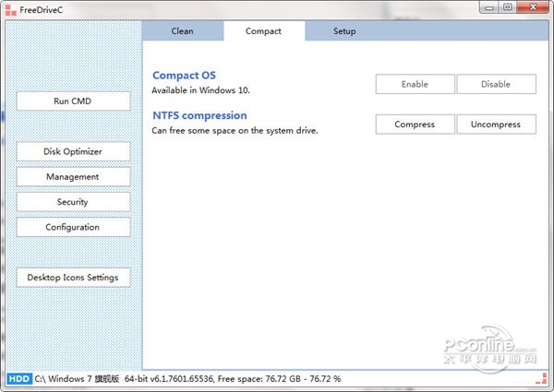
Task: Click the FreeDriveC window title text
Action: point(42,10)
